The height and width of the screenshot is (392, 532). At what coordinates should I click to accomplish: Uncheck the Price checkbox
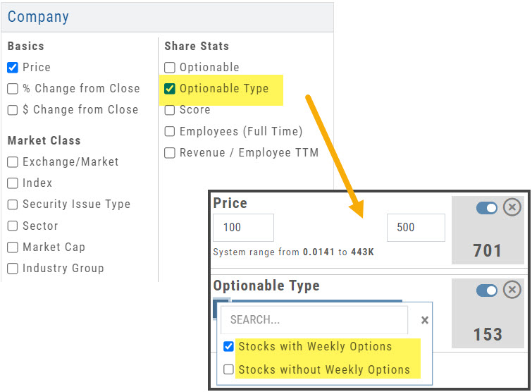pos(13,68)
